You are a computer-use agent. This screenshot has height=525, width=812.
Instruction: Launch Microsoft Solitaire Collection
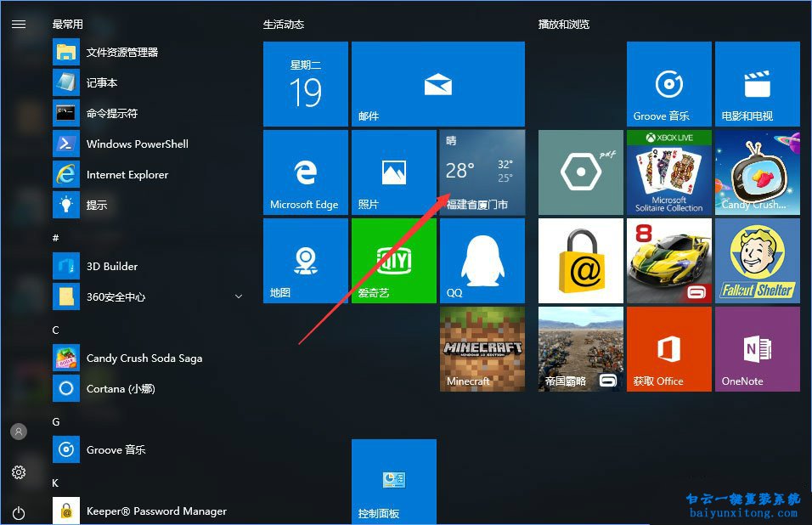click(668, 172)
